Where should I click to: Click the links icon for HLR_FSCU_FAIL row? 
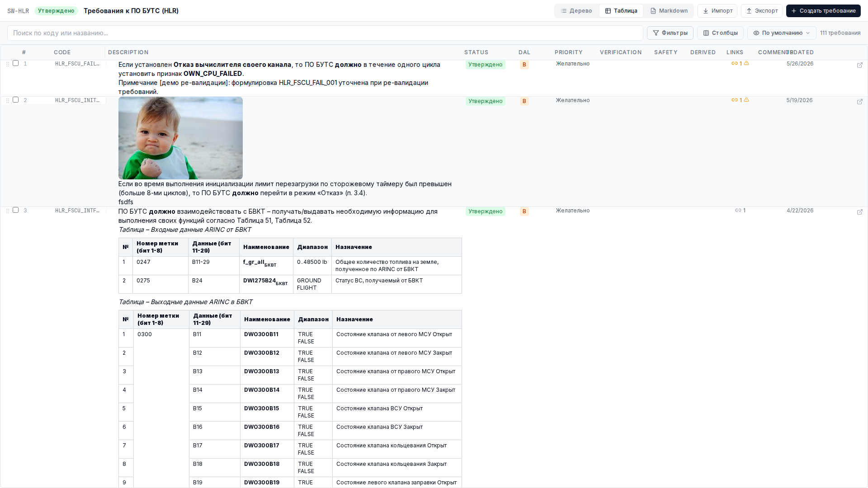tap(735, 63)
